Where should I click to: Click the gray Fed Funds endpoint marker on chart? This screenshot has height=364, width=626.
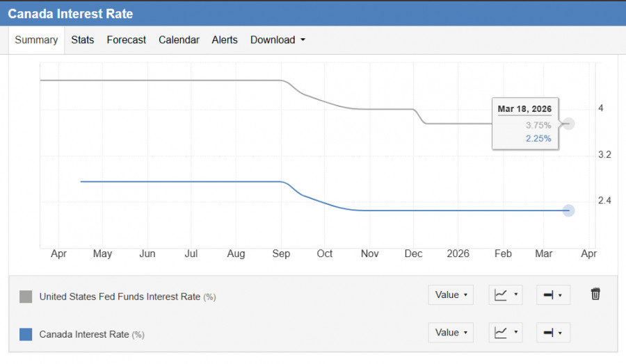(568, 124)
